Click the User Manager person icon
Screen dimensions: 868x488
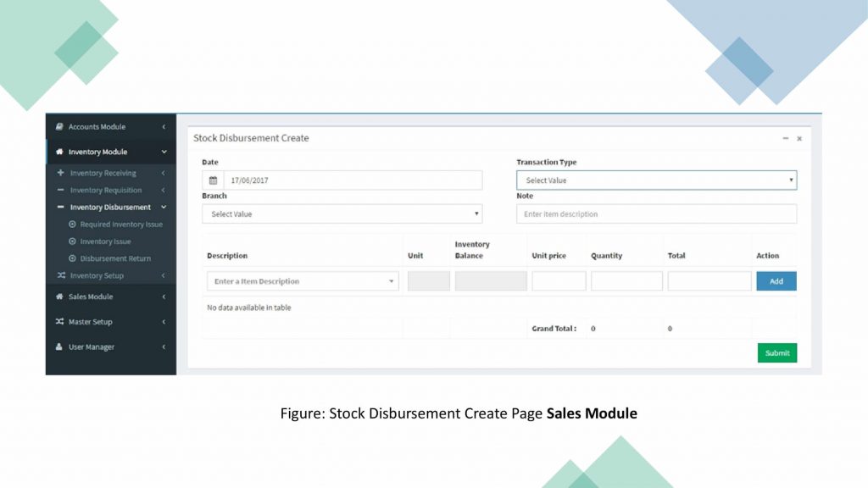[59, 347]
